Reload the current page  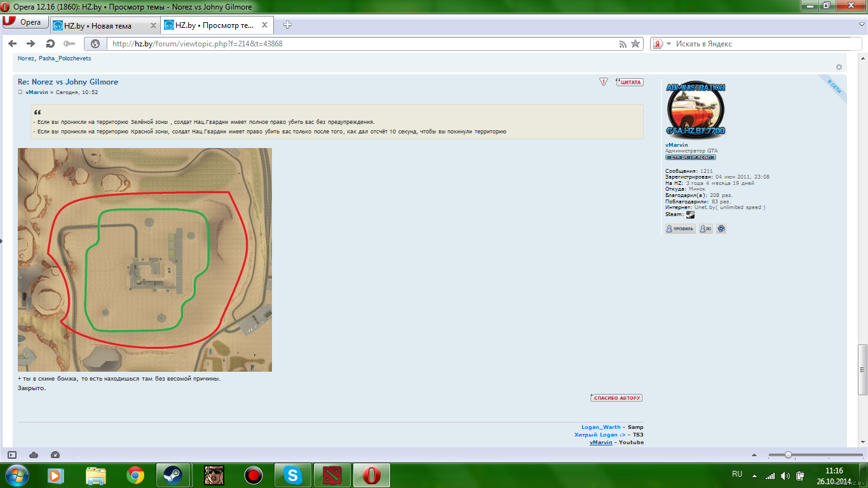(50, 44)
